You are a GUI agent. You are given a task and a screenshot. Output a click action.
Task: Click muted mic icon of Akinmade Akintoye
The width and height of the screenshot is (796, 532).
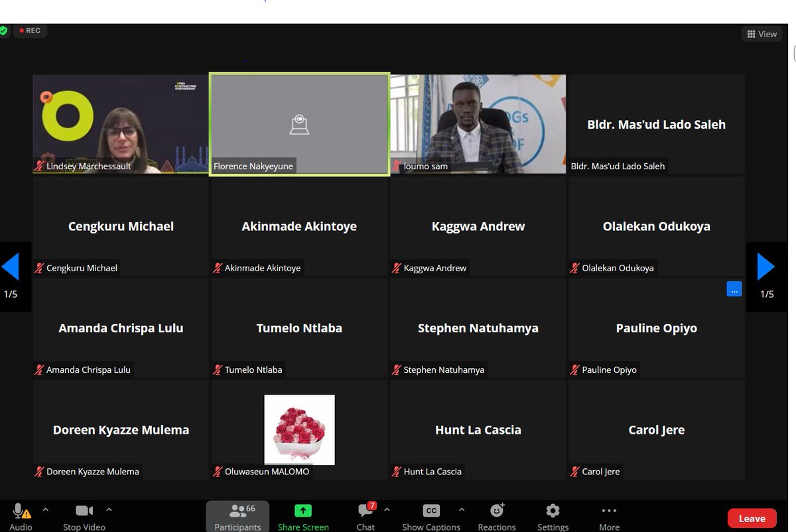click(218, 268)
